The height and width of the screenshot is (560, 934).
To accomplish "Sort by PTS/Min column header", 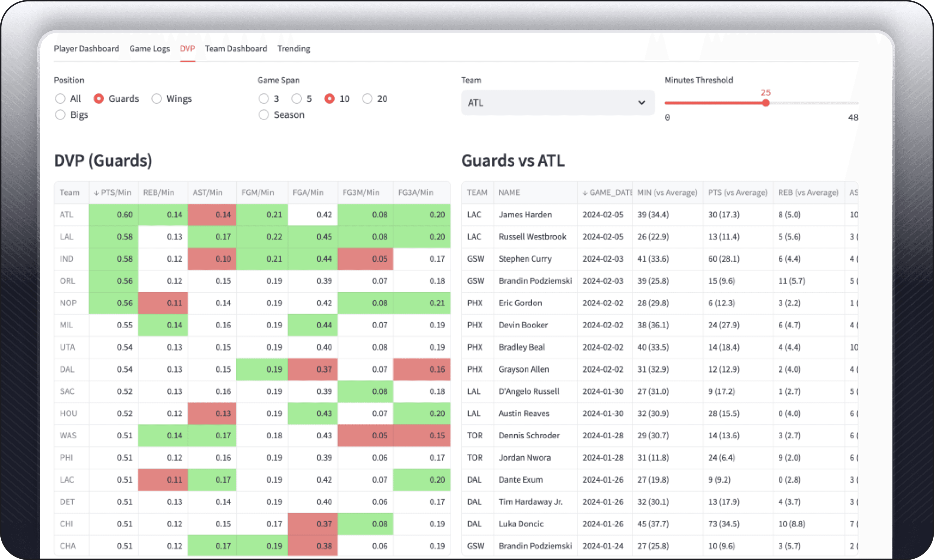I will [x=113, y=193].
